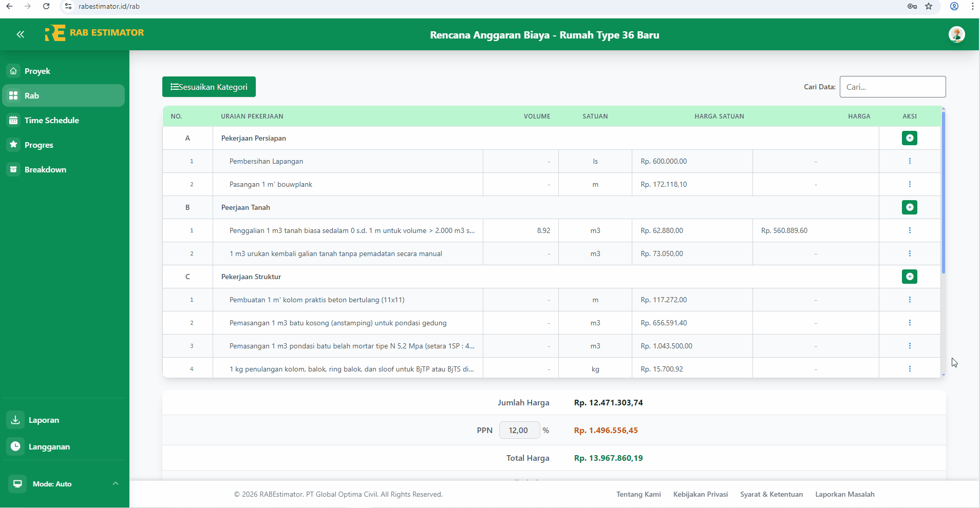Click the profile avatar in the header
Screen dimensions: 980x508
[956, 34]
